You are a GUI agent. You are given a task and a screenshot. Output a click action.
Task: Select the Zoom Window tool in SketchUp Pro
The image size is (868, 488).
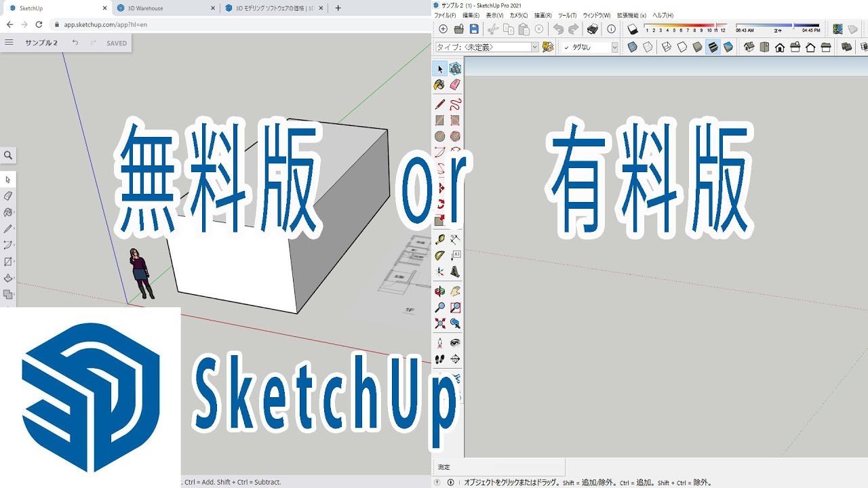click(455, 308)
